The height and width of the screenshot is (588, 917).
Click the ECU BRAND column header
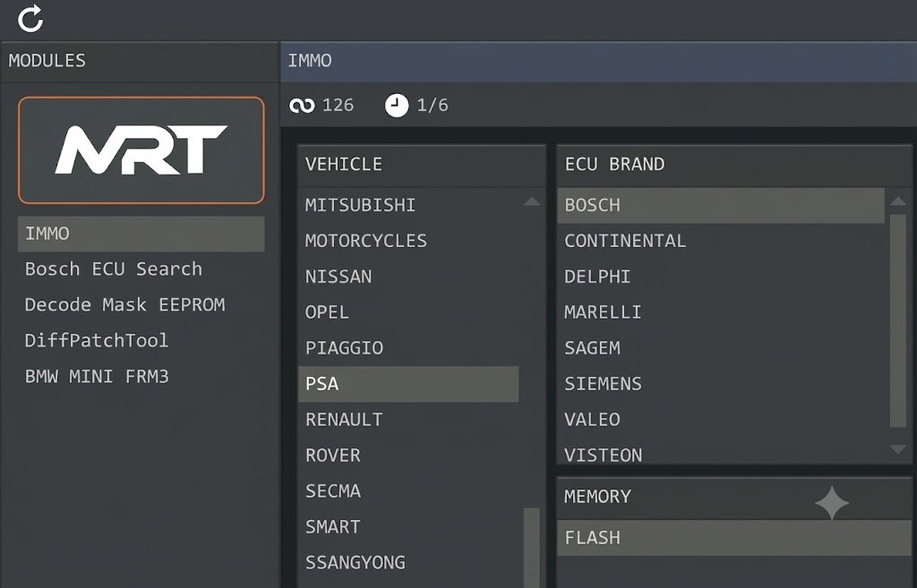click(734, 165)
